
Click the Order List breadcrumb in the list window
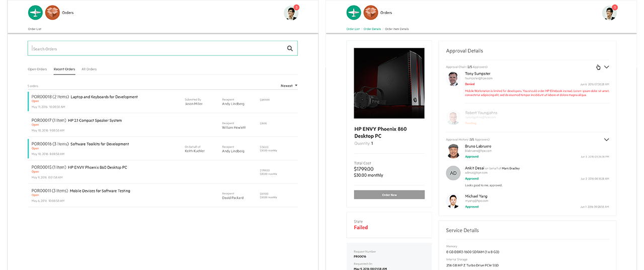tap(35, 29)
